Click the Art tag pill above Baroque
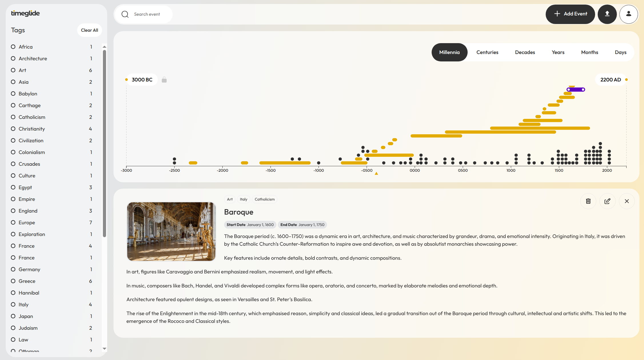Image resolution: width=644 pixels, height=360 pixels. pyautogui.click(x=230, y=199)
